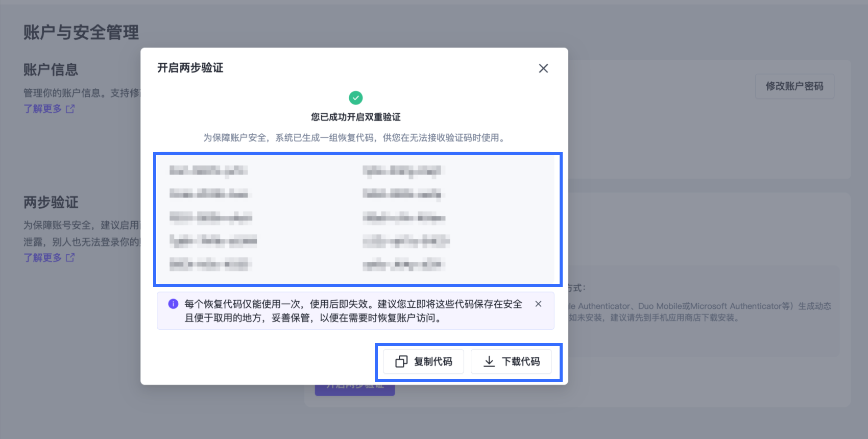Click the 您已成功开启双重验证 message
The width and height of the screenshot is (868, 439).
[355, 117]
